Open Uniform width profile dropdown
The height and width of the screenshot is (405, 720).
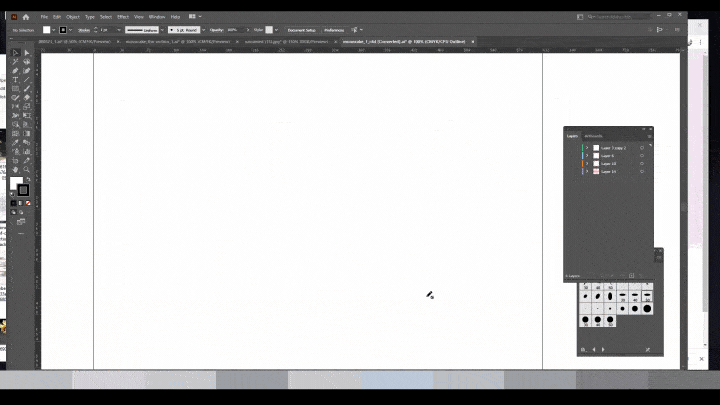(162, 30)
